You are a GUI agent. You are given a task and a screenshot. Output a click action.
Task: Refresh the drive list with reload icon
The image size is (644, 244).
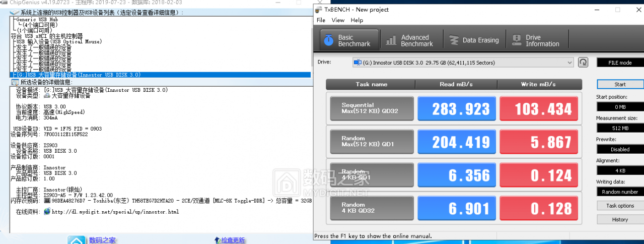click(583, 63)
